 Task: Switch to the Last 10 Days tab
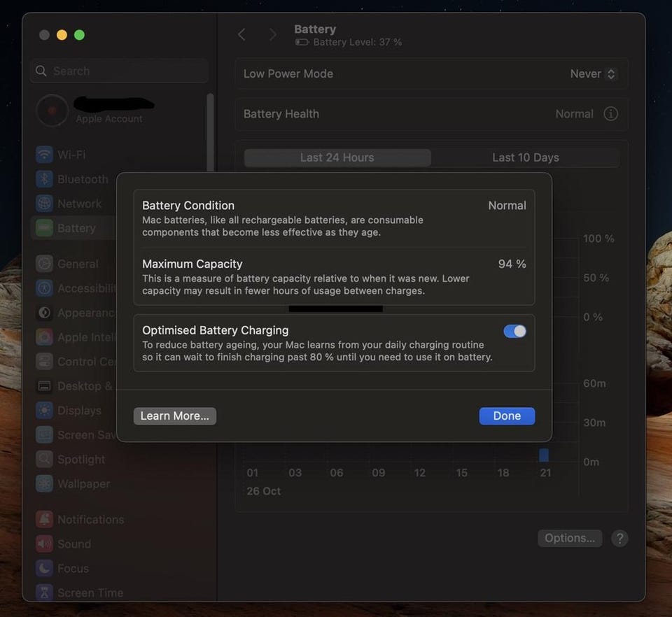(525, 157)
